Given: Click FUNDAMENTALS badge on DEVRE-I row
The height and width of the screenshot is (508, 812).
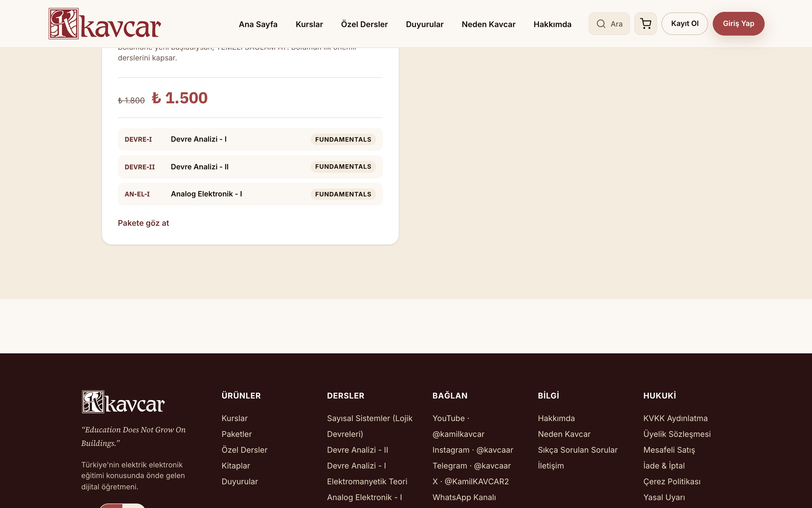Looking at the screenshot, I should [x=343, y=139].
